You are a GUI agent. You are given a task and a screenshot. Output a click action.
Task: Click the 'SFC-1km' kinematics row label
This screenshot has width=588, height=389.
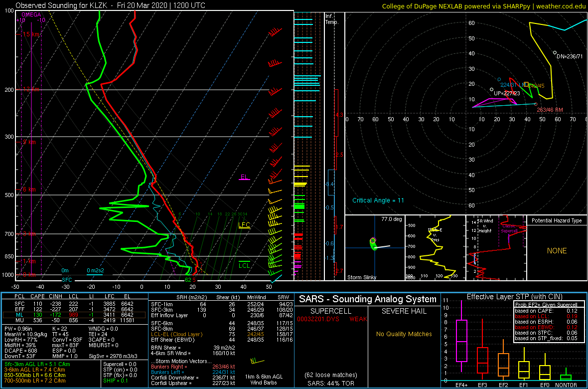point(161,304)
